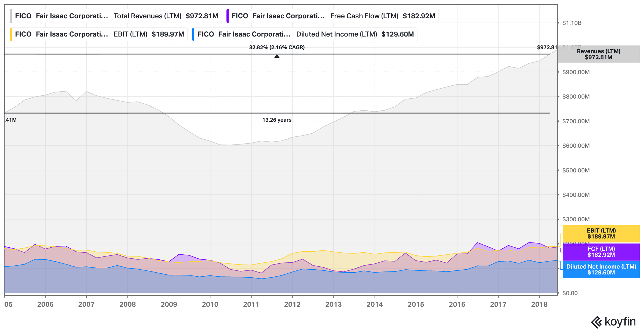Click the 2009 label on the time axis
Screen dimensions: 644x333
pyautogui.click(x=169, y=304)
